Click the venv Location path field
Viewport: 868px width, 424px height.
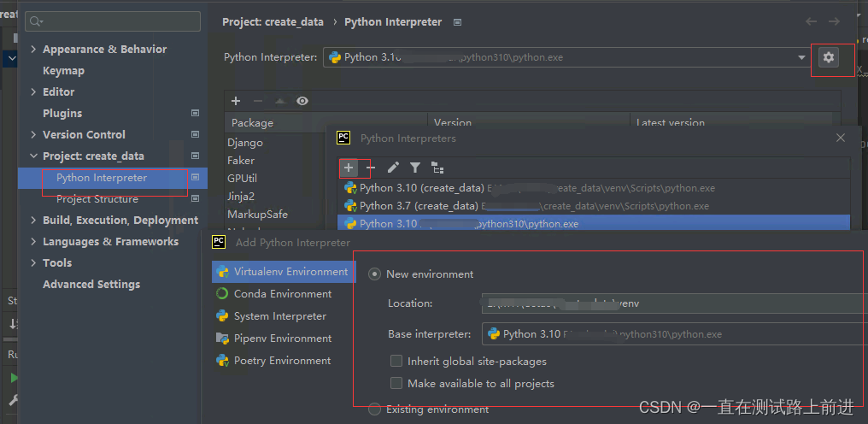point(675,303)
